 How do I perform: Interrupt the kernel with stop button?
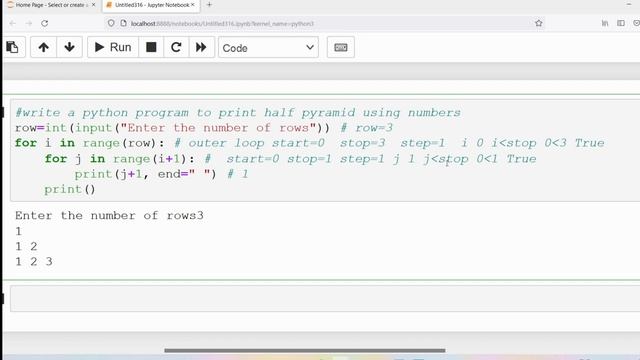point(151,47)
